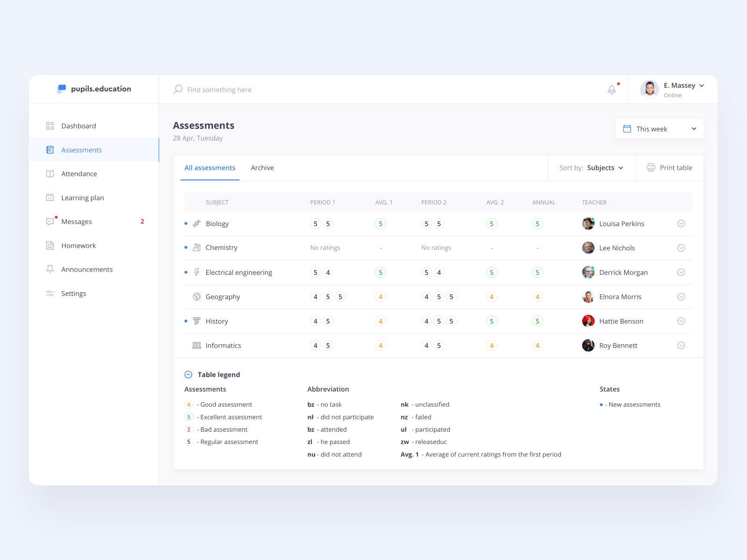Open the Settings page from the sidebar
Viewport: 747px width, 560px height.
(73, 293)
